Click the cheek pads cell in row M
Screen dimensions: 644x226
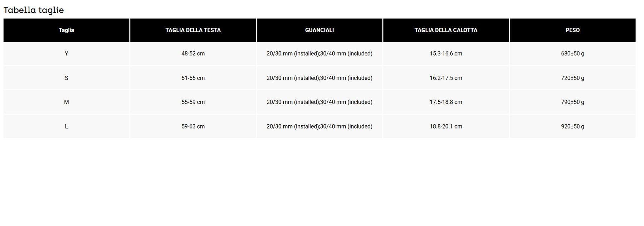click(x=319, y=102)
